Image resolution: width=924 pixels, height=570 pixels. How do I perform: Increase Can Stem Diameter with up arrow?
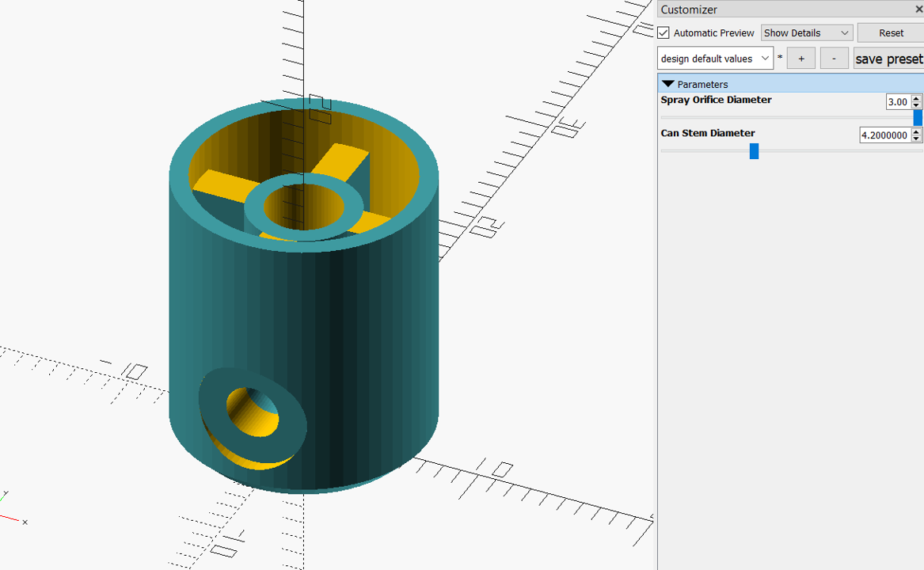coord(916,131)
